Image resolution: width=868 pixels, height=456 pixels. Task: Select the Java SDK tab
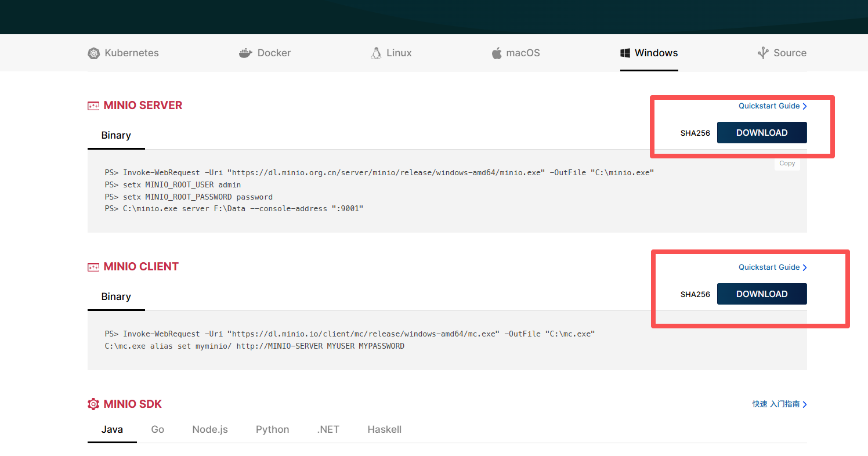[112, 430]
